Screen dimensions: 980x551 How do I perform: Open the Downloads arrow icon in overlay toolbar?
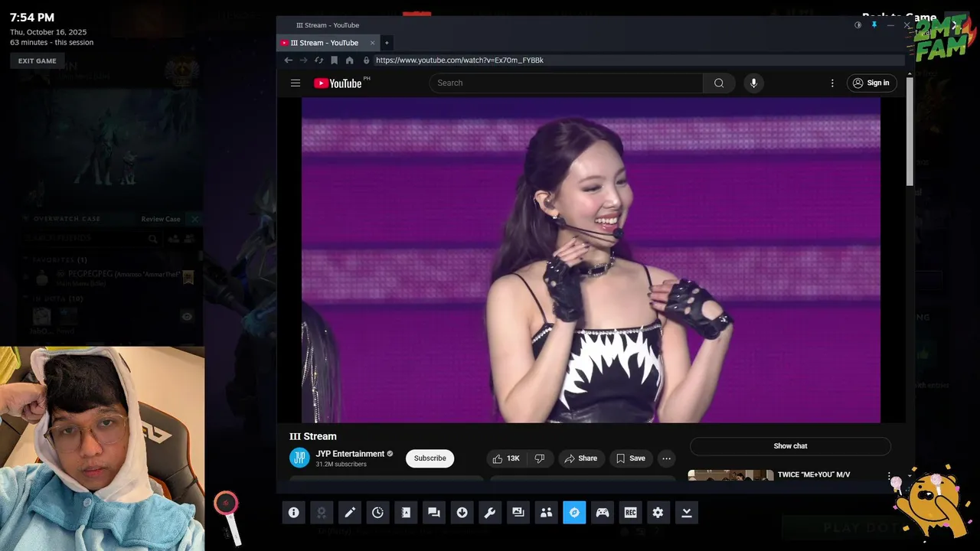(462, 513)
